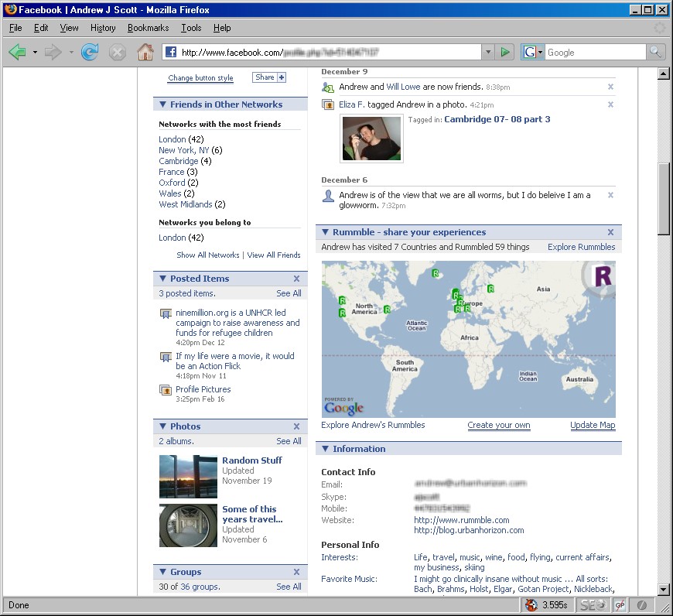Remove the Will Lowe friends story
Viewport: 673px width, 616px height.
610,87
